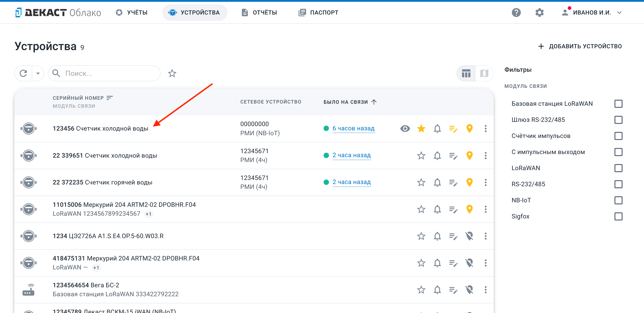Image resolution: width=644 pixels, height=313 pixels.
Task: Open the Устройства tab
Action: [195, 13]
